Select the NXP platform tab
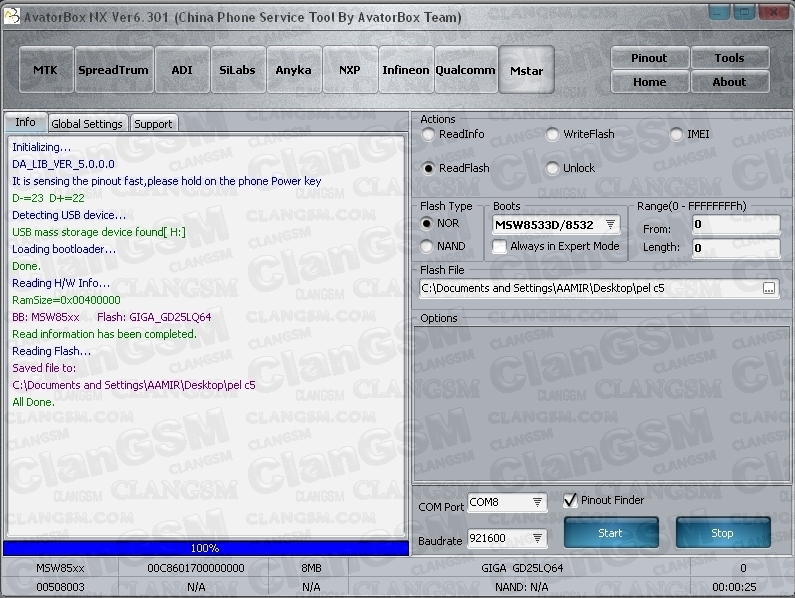This screenshot has height=598, width=795. (x=350, y=69)
